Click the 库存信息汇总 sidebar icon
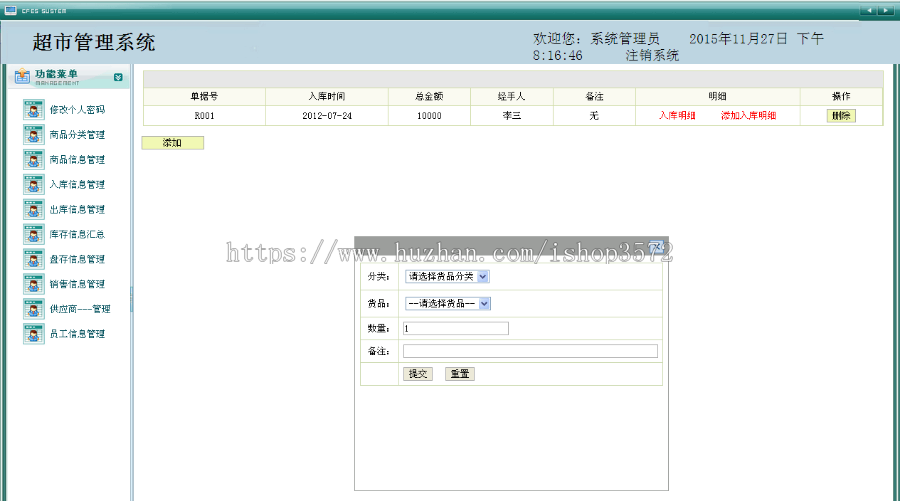 click(x=33, y=234)
